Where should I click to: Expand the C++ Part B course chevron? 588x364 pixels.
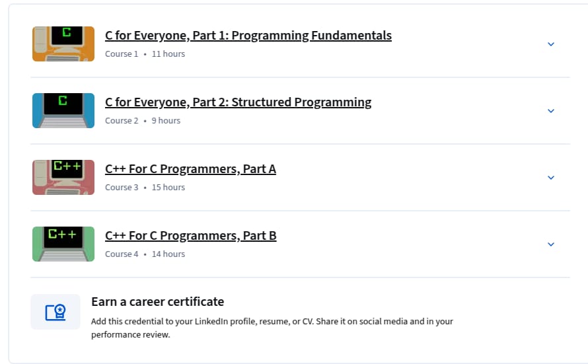point(551,244)
